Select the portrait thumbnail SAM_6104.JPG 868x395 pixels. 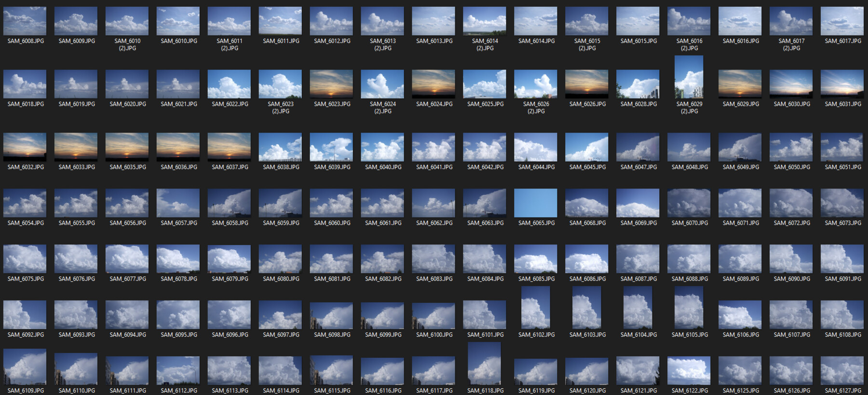coord(638,308)
